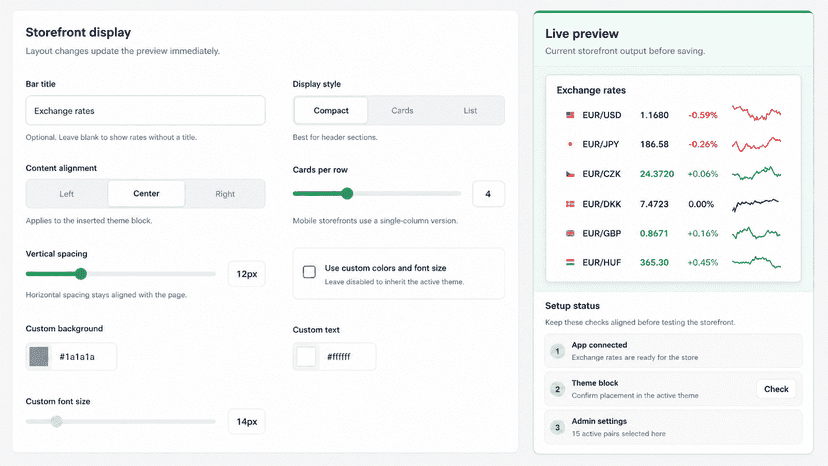Click the Japan flag icon beside EUR/JPY
828x466 pixels.
(x=570, y=144)
